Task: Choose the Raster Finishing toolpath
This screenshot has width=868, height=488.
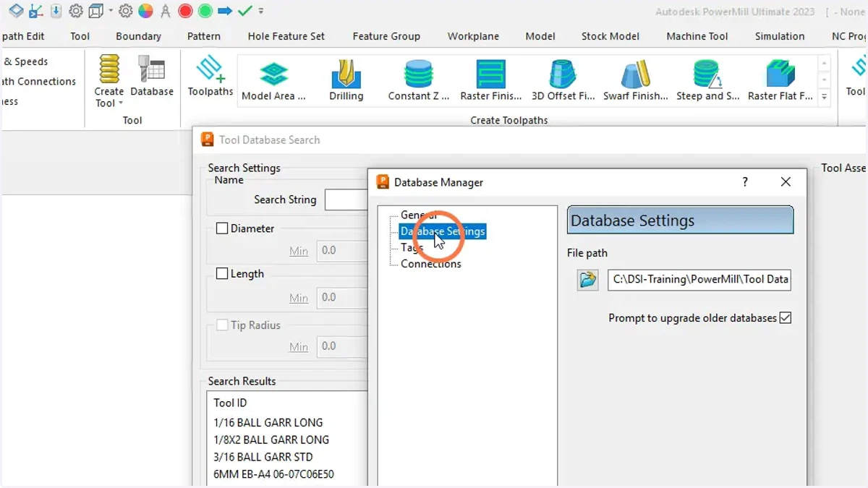Action: [x=490, y=80]
